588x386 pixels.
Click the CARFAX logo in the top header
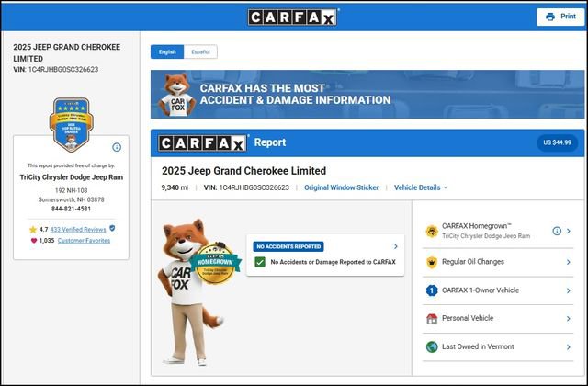pyautogui.click(x=292, y=17)
